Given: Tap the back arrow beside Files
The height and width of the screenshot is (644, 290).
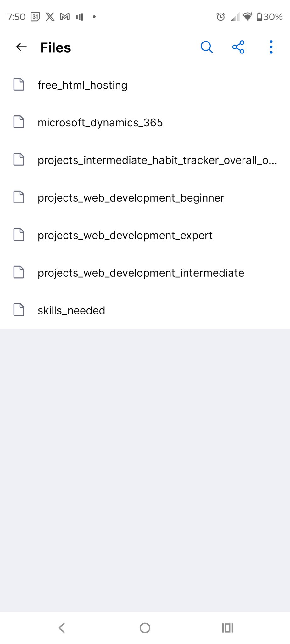Looking at the screenshot, I should (x=21, y=47).
